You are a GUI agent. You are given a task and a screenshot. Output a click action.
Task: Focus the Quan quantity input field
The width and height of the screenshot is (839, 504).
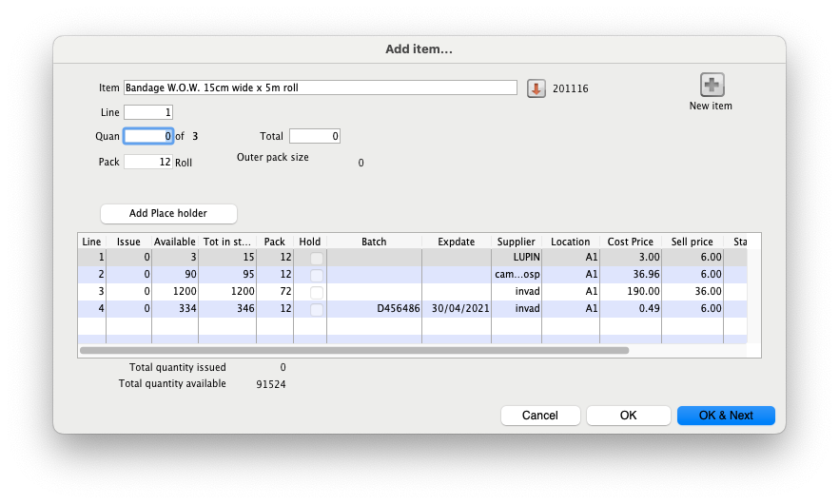(x=148, y=136)
